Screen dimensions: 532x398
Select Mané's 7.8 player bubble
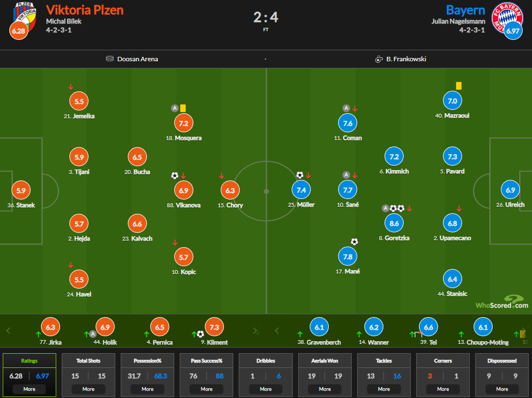coord(348,256)
